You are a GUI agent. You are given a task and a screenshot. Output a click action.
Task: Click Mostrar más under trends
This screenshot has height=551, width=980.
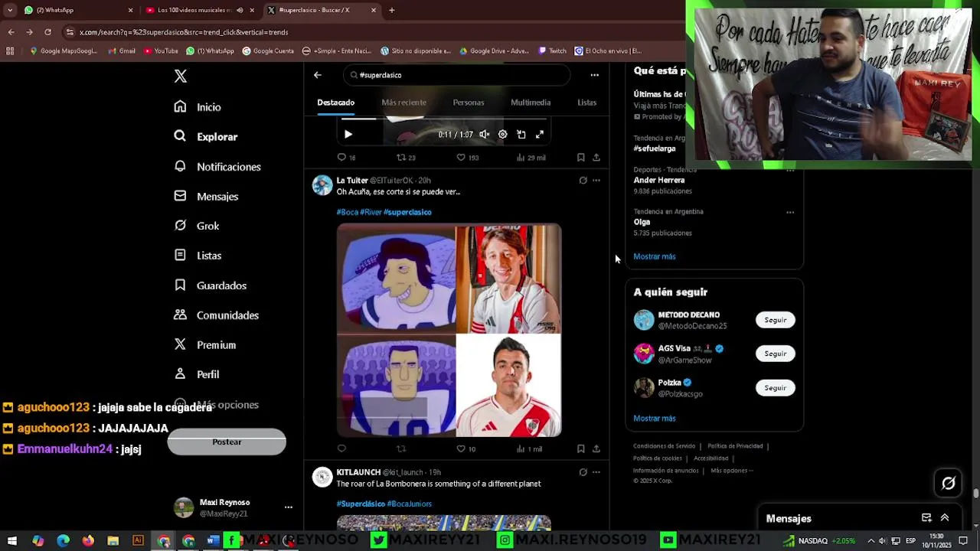tap(655, 256)
